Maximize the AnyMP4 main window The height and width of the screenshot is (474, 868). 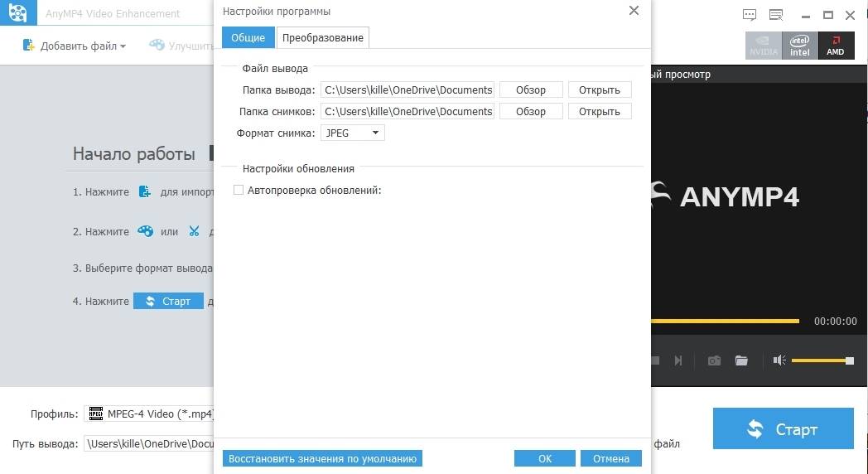tap(828, 16)
